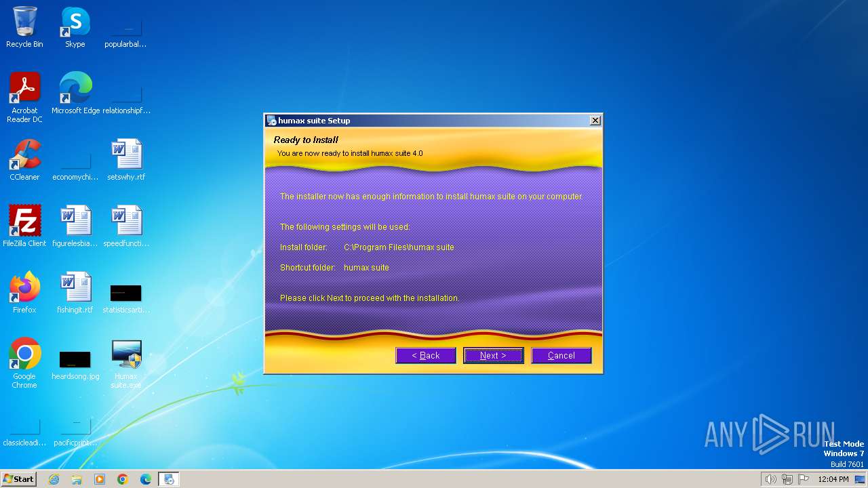Open Chrome from the taskbar
868x488 pixels.
tap(123, 479)
